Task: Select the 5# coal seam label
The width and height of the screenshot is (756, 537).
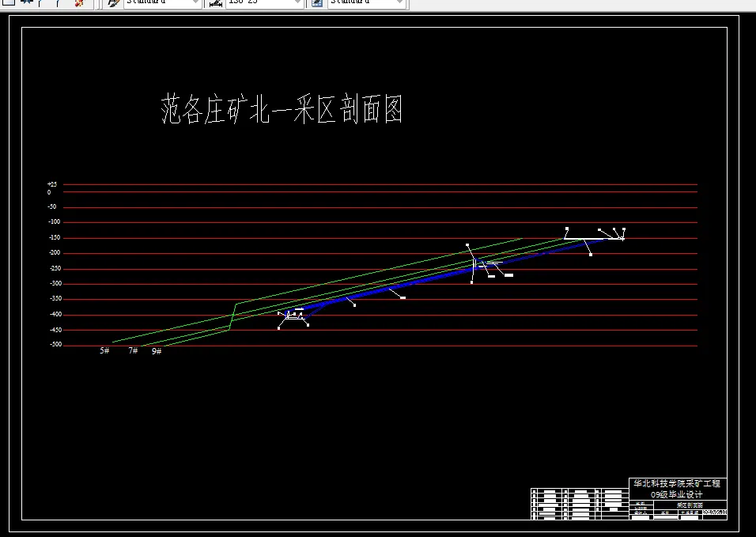Action: tap(104, 350)
